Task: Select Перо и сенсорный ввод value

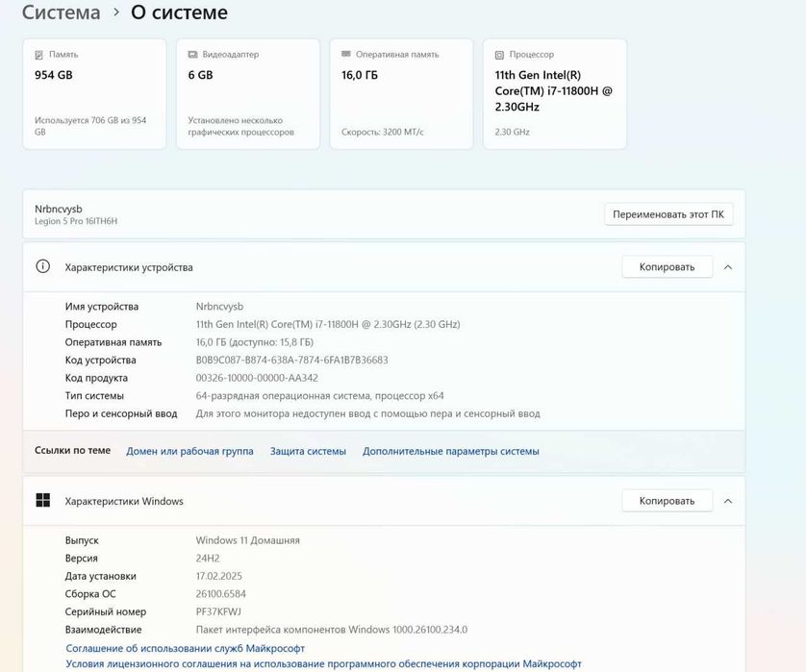Action: point(368,413)
